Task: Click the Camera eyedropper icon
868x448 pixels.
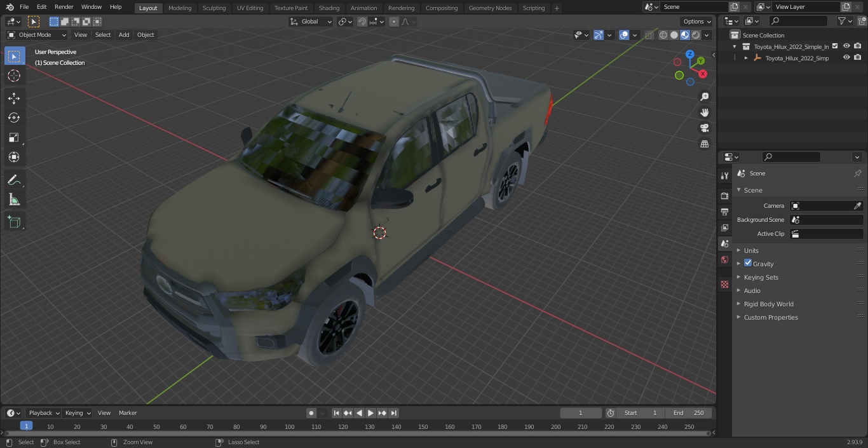Action: (x=857, y=206)
